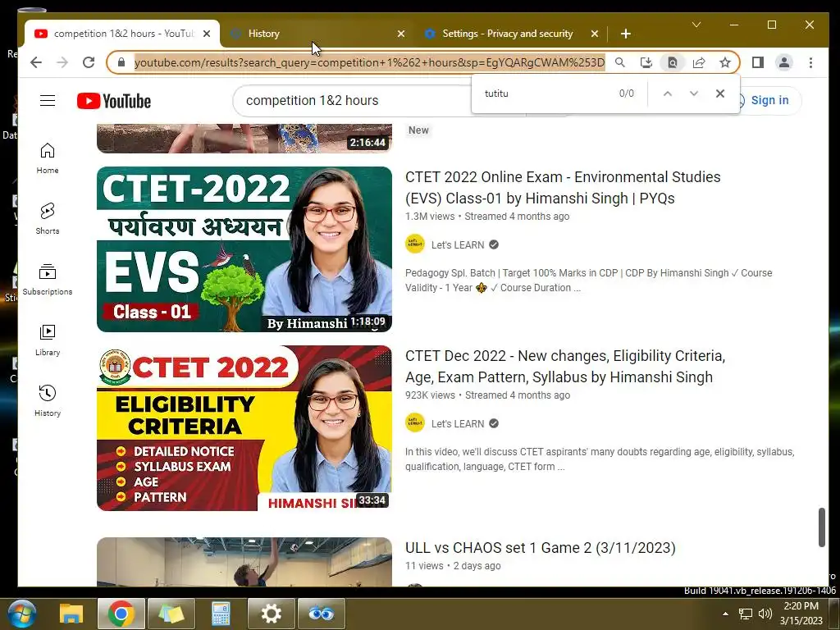The image size is (840, 630).
Task: Click the eyes app icon in taskbar
Action: coord(321,614)
